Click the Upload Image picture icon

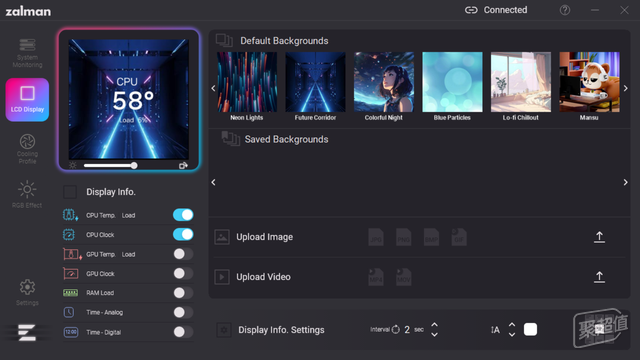[222, 237]
